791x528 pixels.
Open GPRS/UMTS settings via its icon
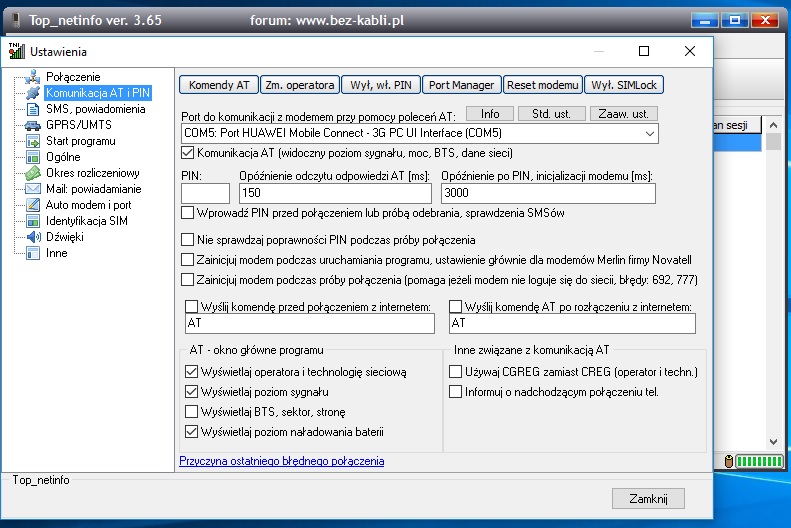(33, 125)
